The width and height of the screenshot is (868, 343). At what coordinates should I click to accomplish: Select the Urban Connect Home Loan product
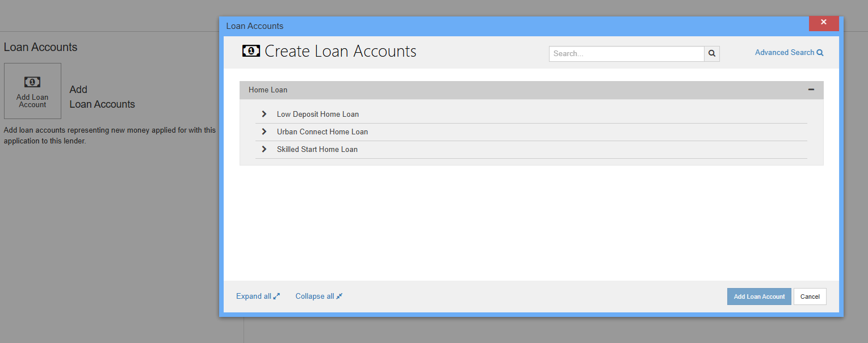(322, 132)
